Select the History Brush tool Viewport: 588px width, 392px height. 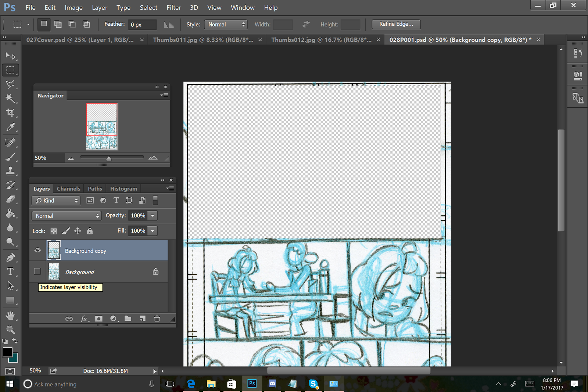coord(10,185)
